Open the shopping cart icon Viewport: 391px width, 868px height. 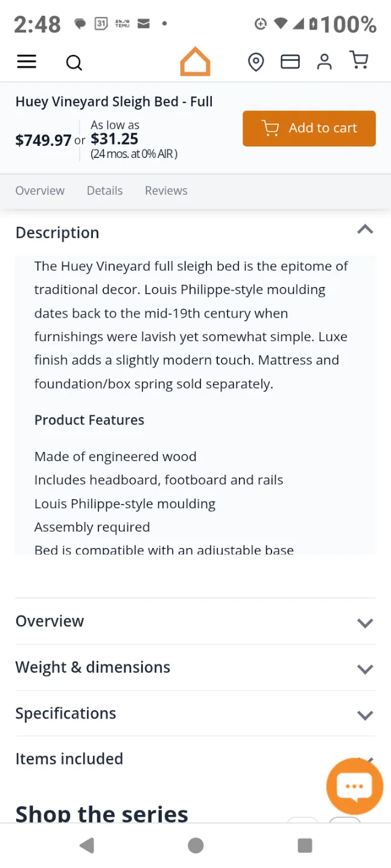[359, 60]
